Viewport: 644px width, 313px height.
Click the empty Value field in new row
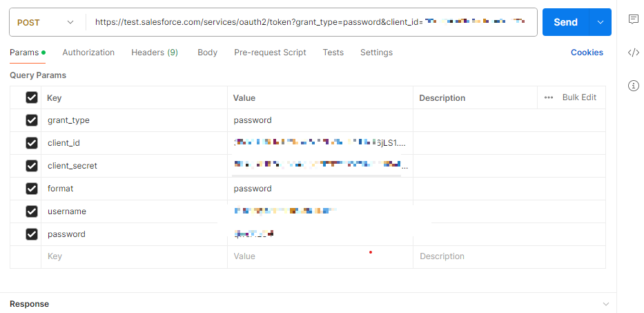(x=320, y=256)
